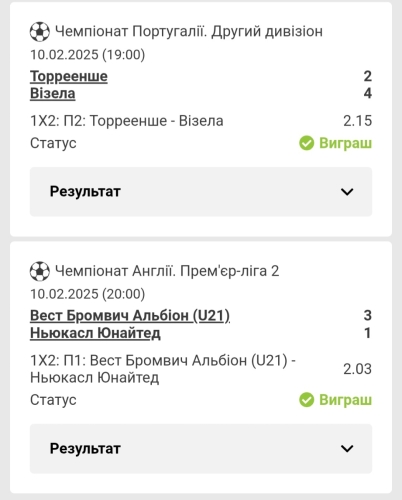The height and width of the screenshot is (500, 402).
Task: Click green checkmark icon in Вест Бромвич bet status
Action: 306,400
